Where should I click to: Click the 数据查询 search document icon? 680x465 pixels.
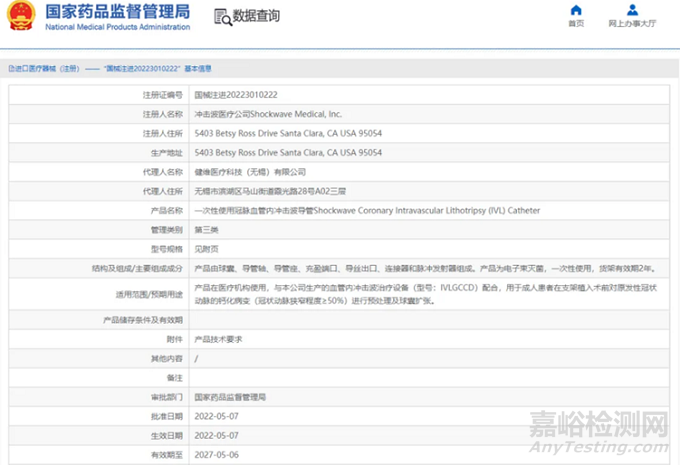[222, 16]
